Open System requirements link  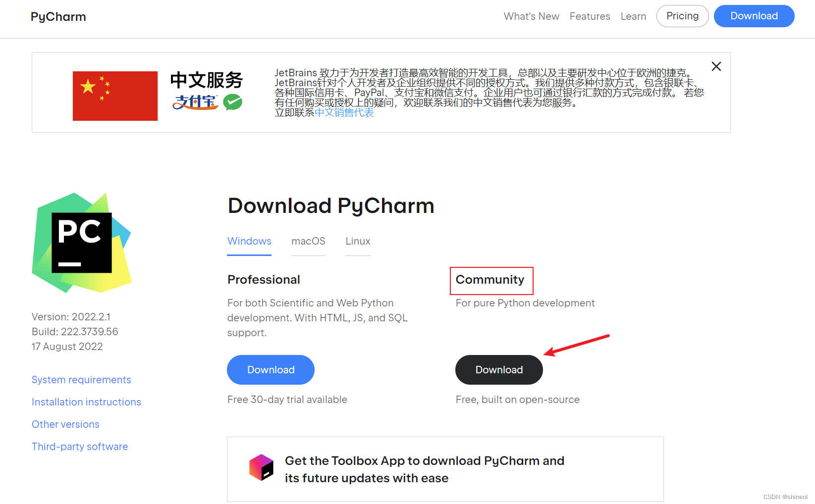pos(81,380)
